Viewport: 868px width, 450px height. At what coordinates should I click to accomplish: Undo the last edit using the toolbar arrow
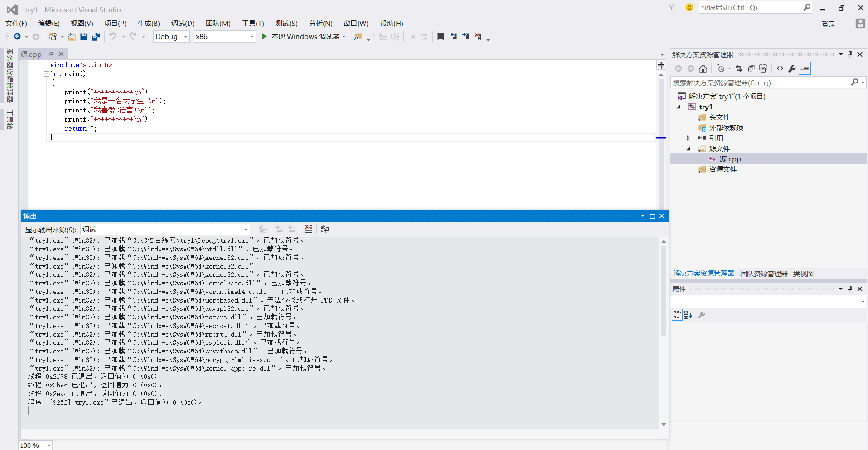click(x=113, y=36)
